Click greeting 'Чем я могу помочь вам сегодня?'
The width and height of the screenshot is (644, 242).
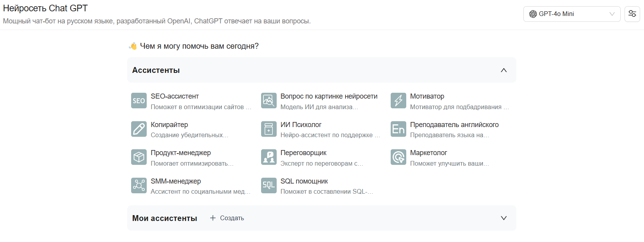click(199, 46)
